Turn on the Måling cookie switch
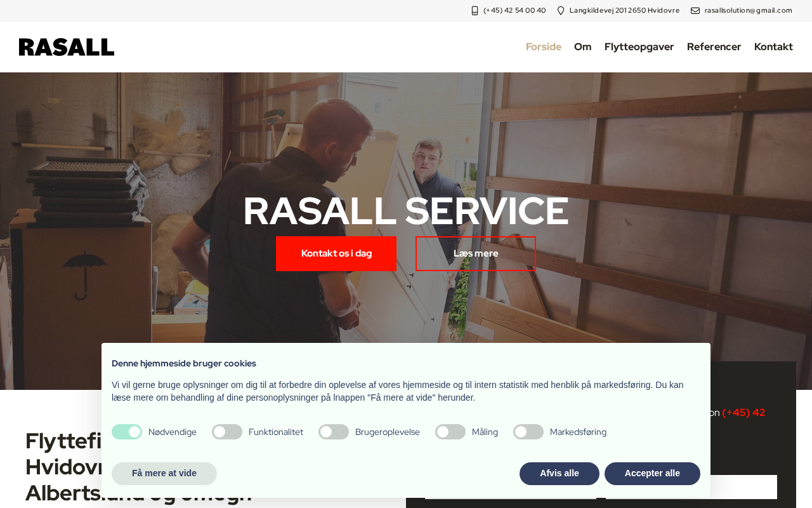Image resolution: width=812 pixels, height=508 pixels. (450, 432)
